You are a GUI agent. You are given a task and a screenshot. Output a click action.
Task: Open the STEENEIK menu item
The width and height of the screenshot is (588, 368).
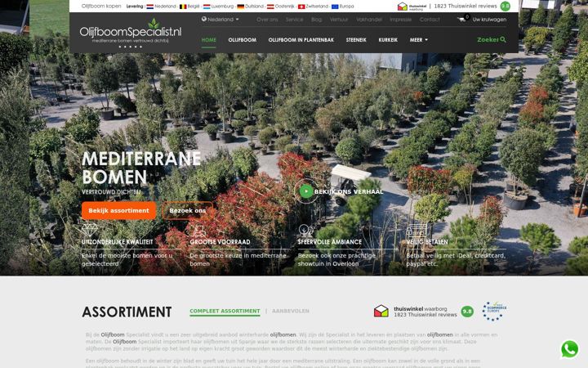click(x=356, y=40)
